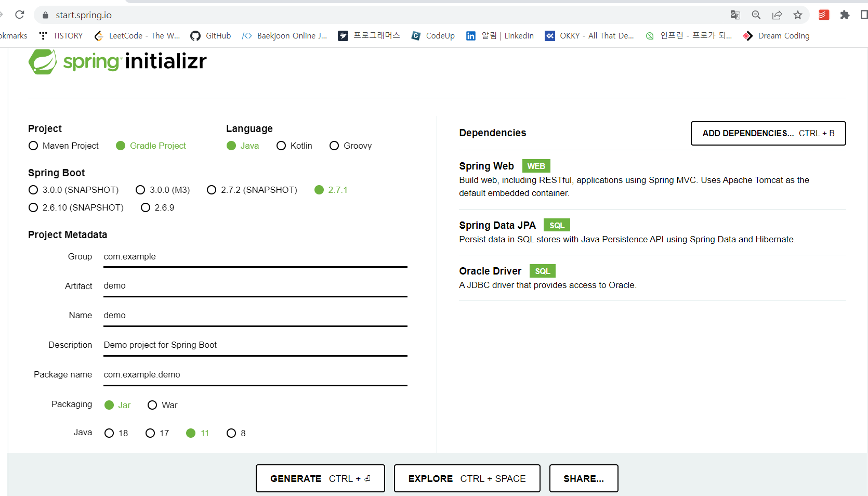
Task: Click the zoom magnifier icon in address bar
Action: point(756,15)
